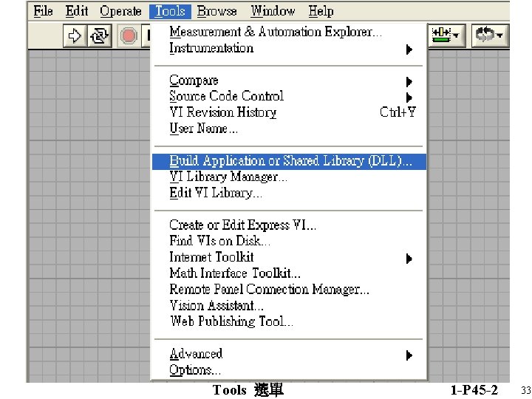Expand the Source Code Control submenu
The height and width of the screenshot is (399, 532).
pos(289,96)
